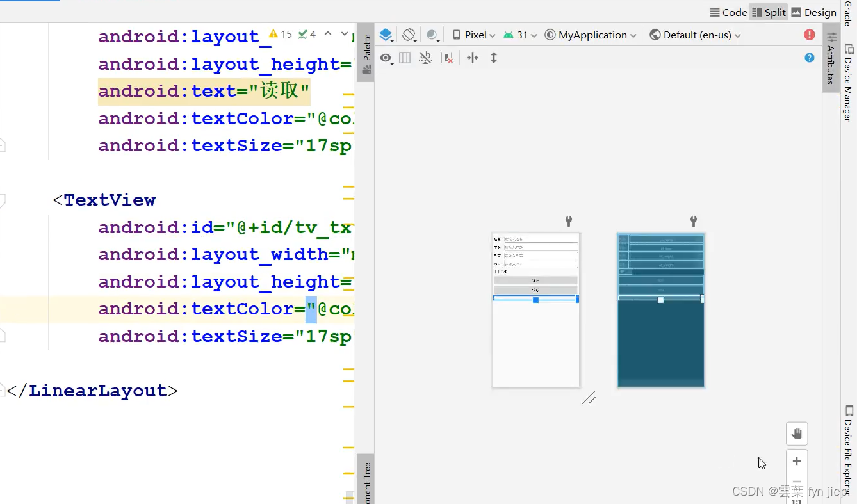Click the last android:textSize="17sp line
This screenshot has height=504, width=857.
tap(225, 336)
